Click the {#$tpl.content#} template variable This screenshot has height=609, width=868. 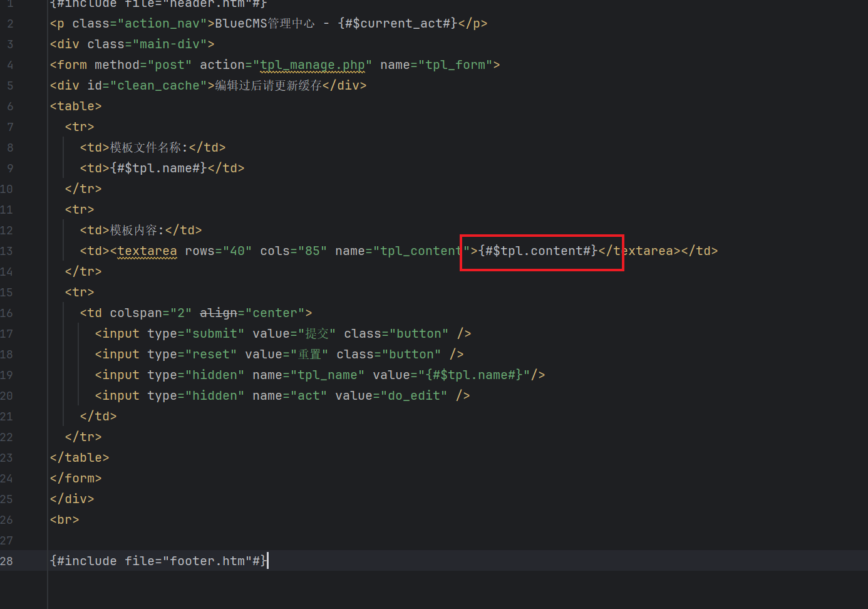point(538,251)
